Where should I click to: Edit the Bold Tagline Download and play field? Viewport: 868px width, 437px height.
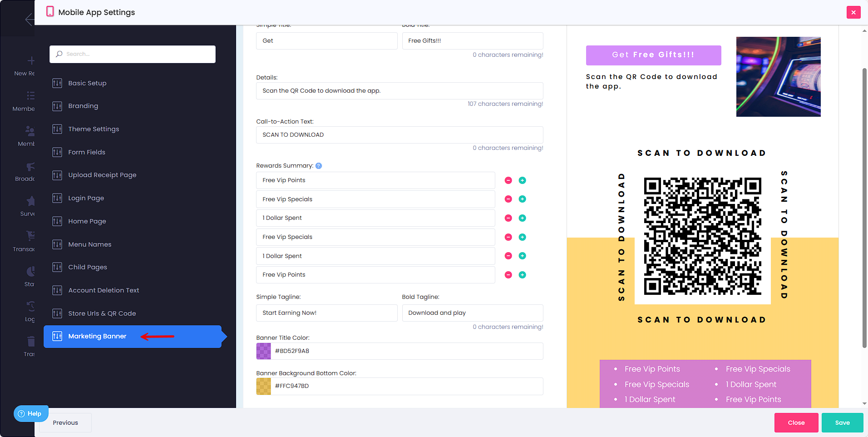473,313
